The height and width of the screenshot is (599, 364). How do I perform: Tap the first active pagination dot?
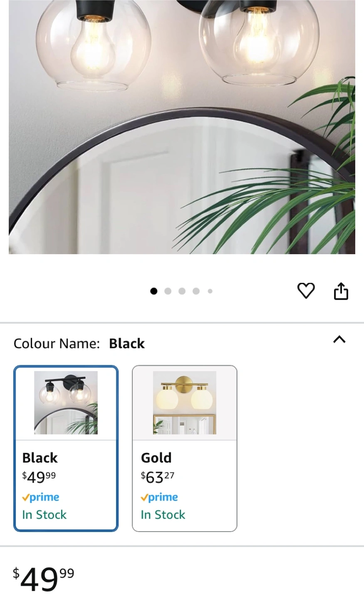click(154, 291)
